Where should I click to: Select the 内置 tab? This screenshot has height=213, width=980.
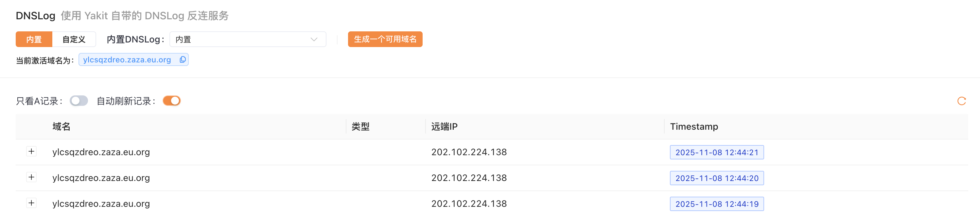[x=34, y=40]
